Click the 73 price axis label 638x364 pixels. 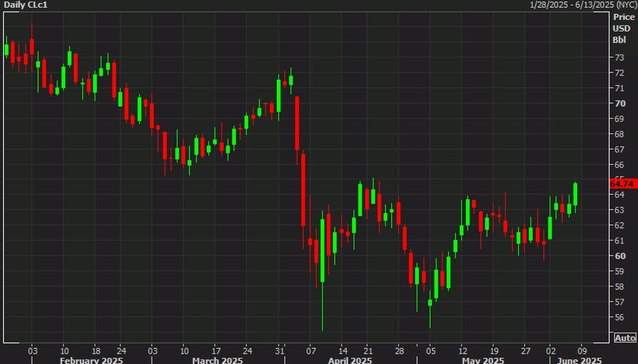point(619,58)
